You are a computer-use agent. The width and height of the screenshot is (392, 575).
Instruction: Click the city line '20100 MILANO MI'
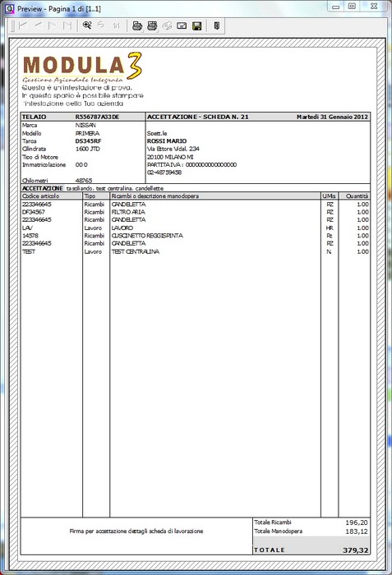(170, 157)
